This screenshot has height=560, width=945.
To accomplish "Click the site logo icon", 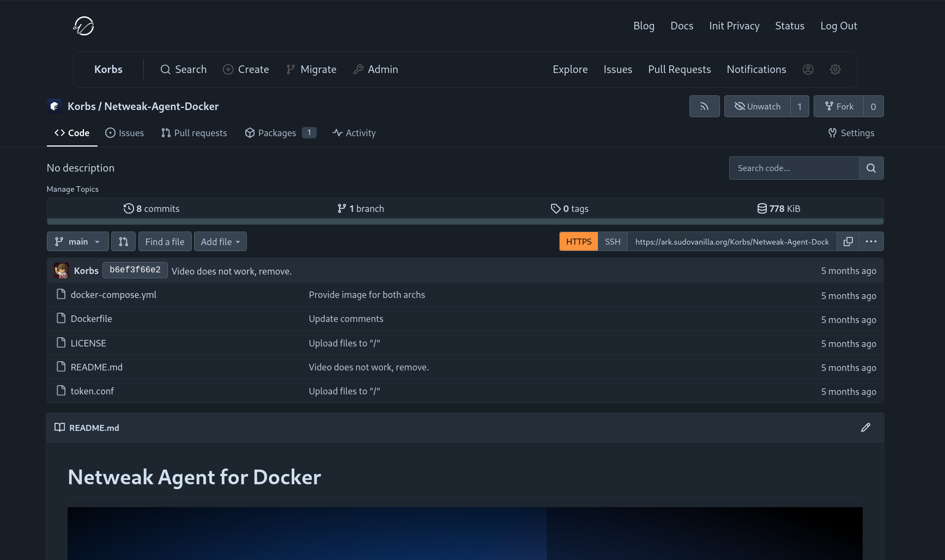I will [x=83, y=26].
